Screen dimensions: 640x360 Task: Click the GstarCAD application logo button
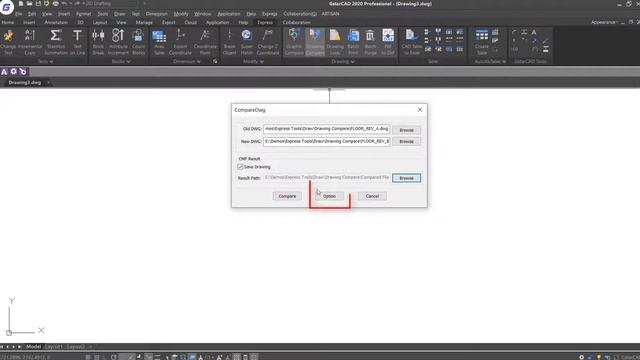[7, 7]
